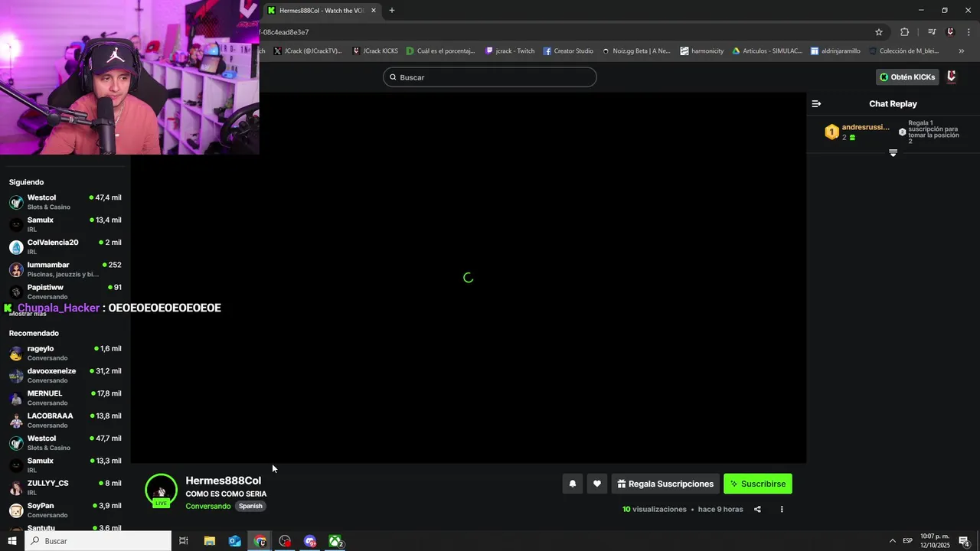Open Windows Start menu
The image size is (980, 551).
[12, 541]
